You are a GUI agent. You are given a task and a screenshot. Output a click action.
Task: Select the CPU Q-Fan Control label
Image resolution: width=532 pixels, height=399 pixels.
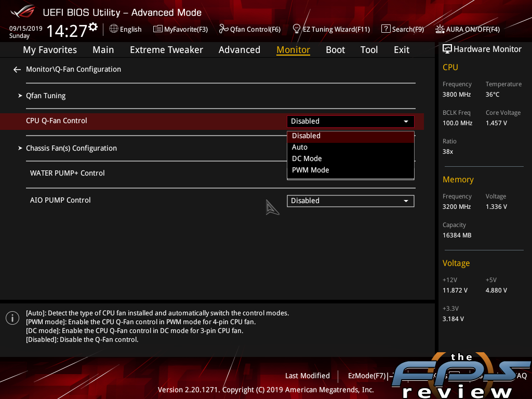click(x=56, y=121)
